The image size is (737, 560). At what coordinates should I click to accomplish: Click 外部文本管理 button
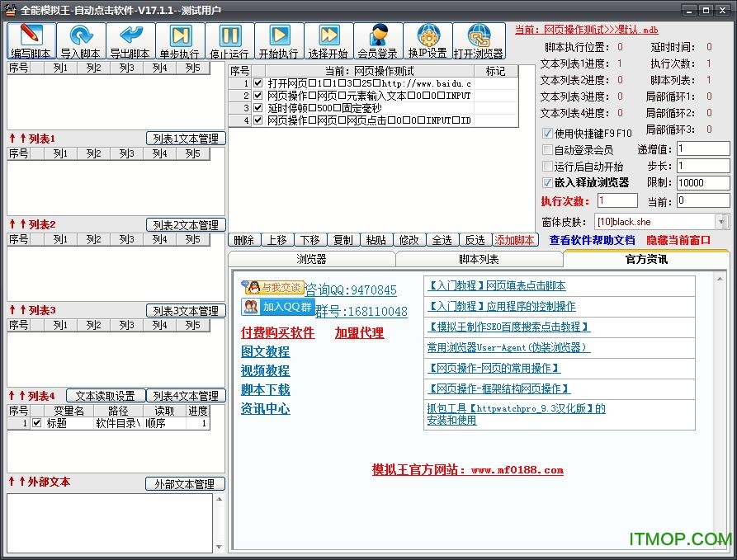(185, 484)
